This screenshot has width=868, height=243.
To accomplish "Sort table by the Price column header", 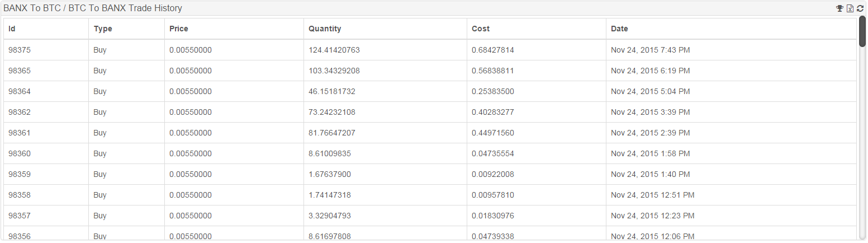I will click(x=234, y=29).
